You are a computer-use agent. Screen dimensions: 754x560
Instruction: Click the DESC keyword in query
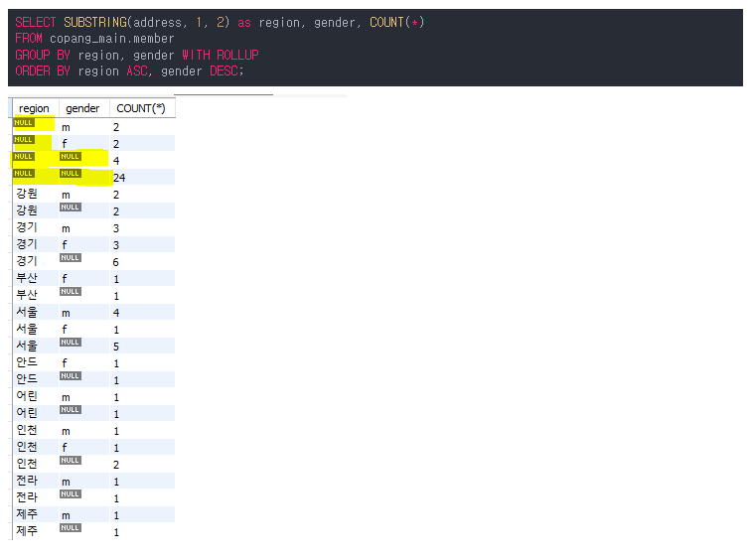pos(224,71)
